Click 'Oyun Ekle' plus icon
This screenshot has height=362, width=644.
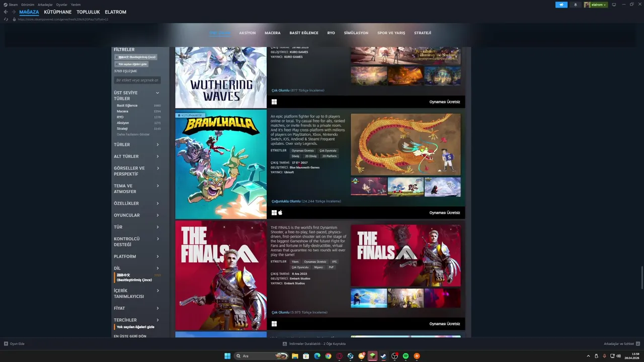pos(6,344)
